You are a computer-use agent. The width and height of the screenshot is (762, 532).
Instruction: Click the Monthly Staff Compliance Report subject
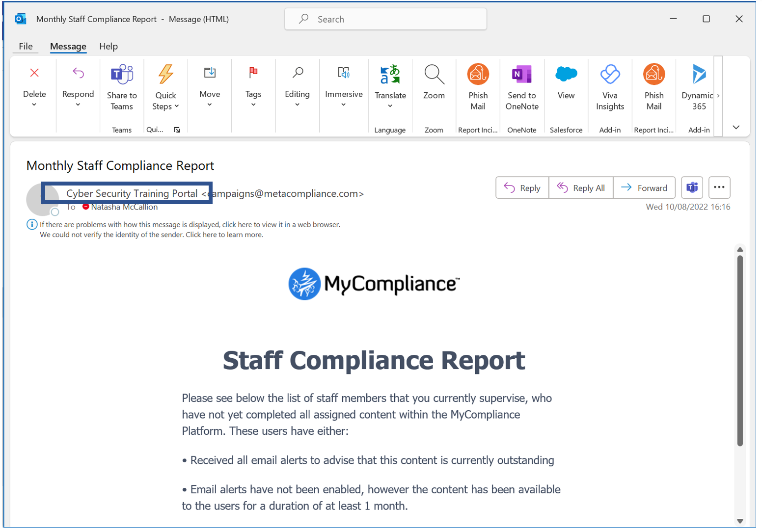tap(120, 166)
